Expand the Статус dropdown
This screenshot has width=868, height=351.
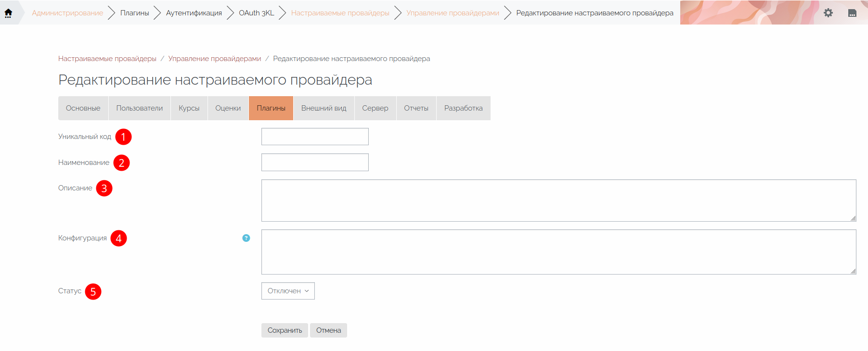[x=288, y=291]
